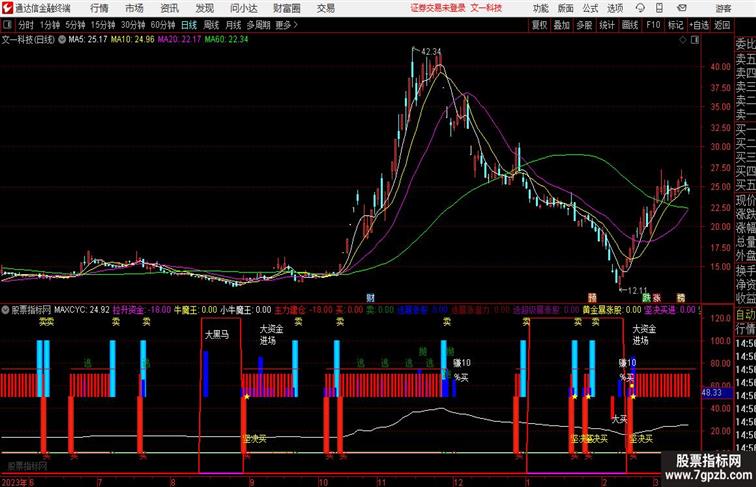Click the MA5: 25.17 indicator value
The height and width of the screenshot is (487, 756).
(88, 40)
